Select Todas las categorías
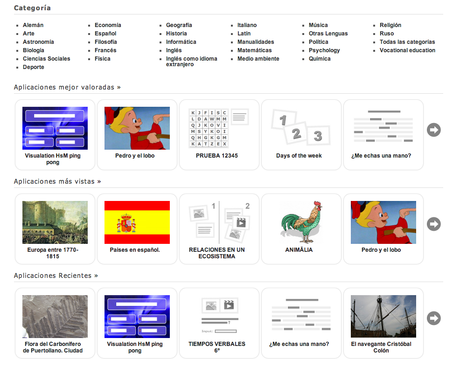This screenshot has height=373, width=460. click(407, 42)
